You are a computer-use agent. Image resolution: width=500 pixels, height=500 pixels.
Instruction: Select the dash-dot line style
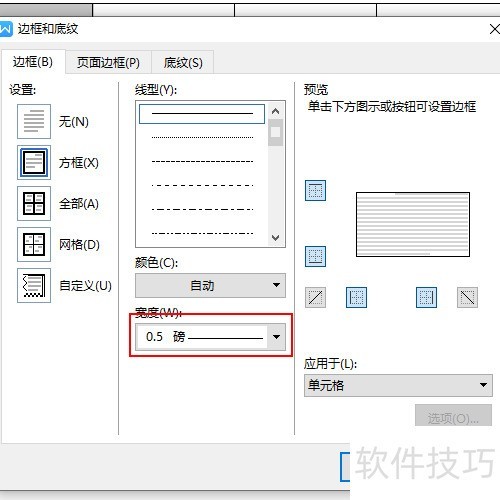click(202, 209)
